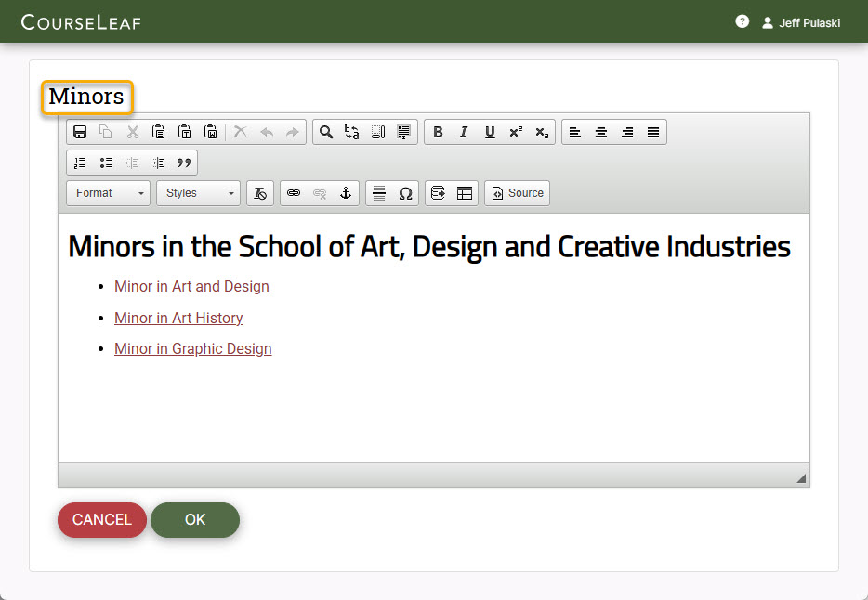Open Find with the magnifier icon

point(326,132)
